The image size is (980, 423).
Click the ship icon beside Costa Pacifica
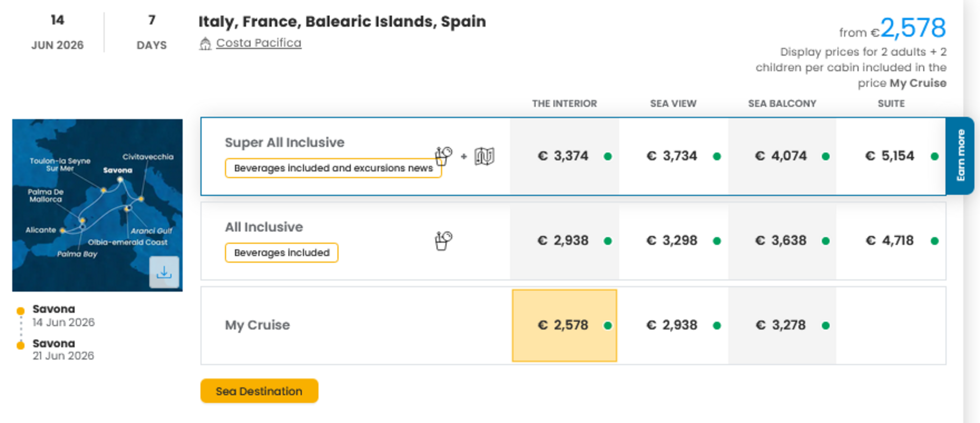click(x=205, y=43)
